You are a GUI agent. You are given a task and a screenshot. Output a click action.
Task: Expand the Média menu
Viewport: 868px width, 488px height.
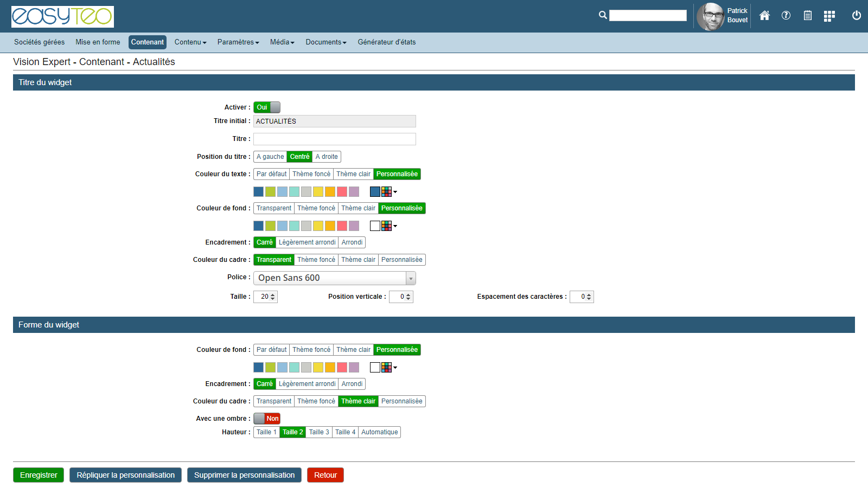282,42
